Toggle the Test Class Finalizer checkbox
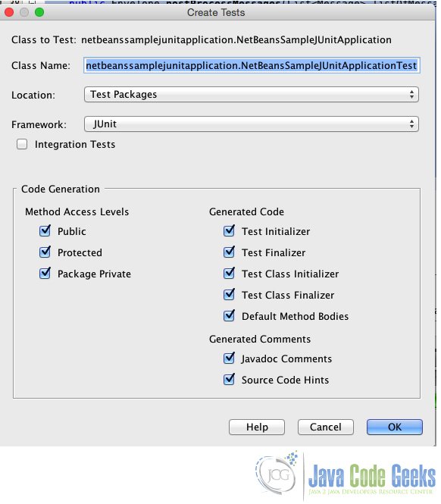 (229, 295)
